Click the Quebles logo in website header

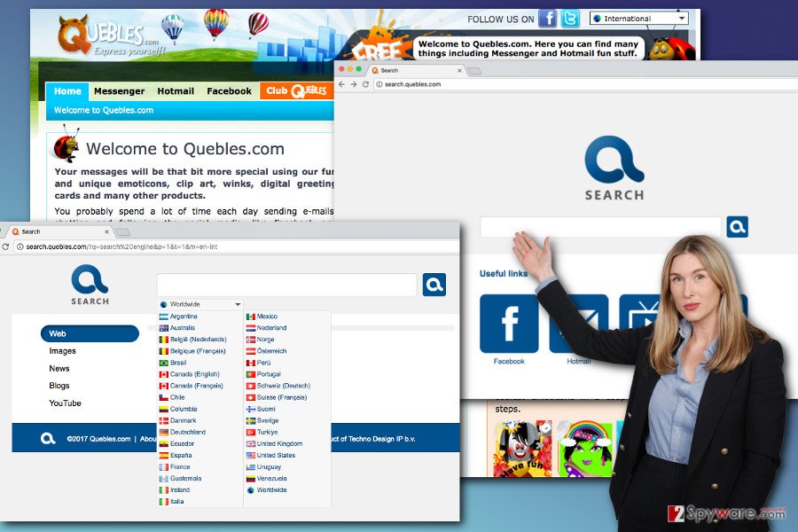[109, 35]
